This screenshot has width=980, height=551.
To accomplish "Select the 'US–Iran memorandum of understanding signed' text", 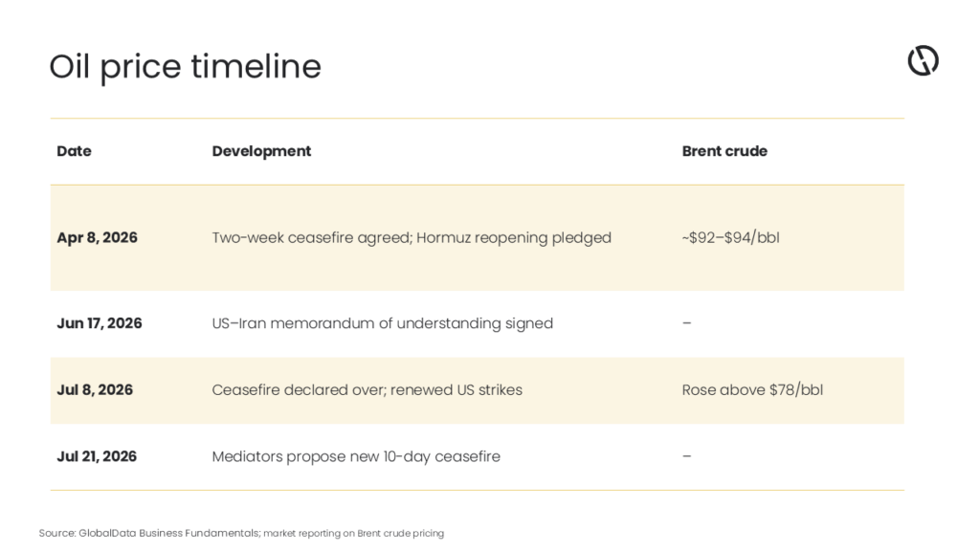I will (x=383, y=323).
